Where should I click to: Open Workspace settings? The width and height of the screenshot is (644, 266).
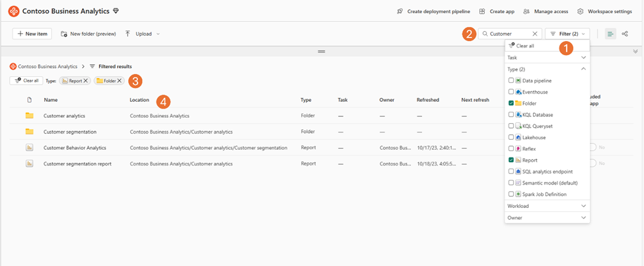click(604, 11)
